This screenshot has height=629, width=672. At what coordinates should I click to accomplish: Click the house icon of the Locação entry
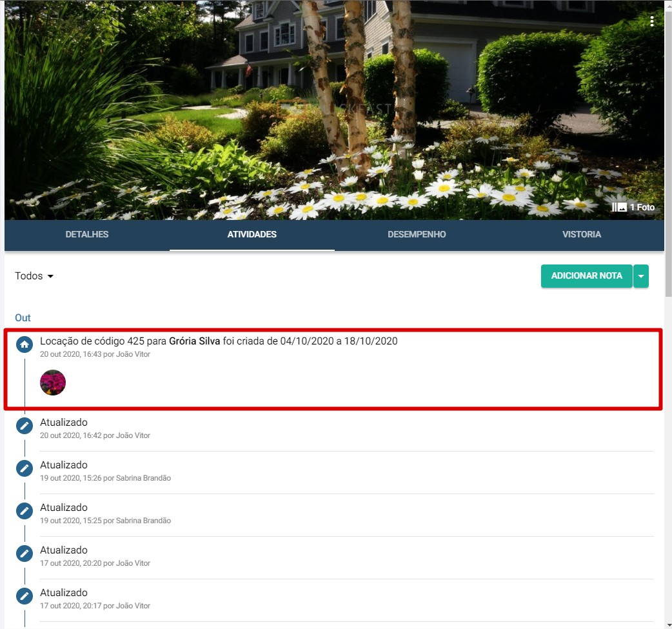pos(25,344)
